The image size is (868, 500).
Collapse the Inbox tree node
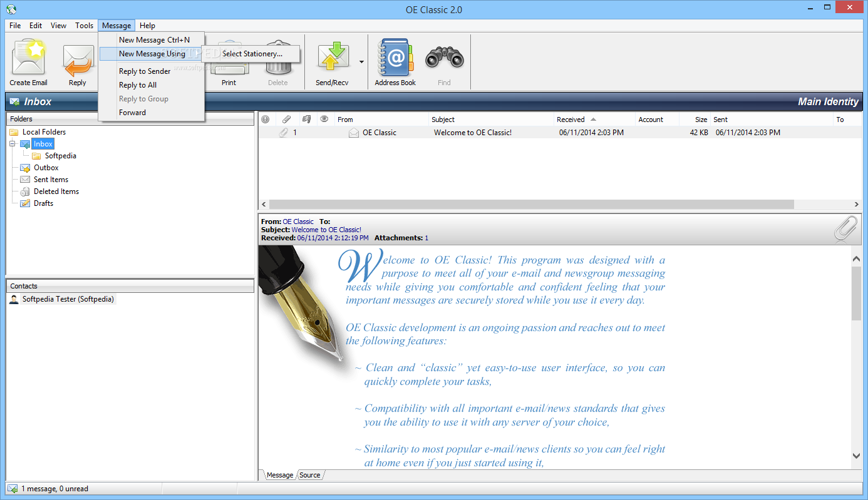click(x=13, y=144)
